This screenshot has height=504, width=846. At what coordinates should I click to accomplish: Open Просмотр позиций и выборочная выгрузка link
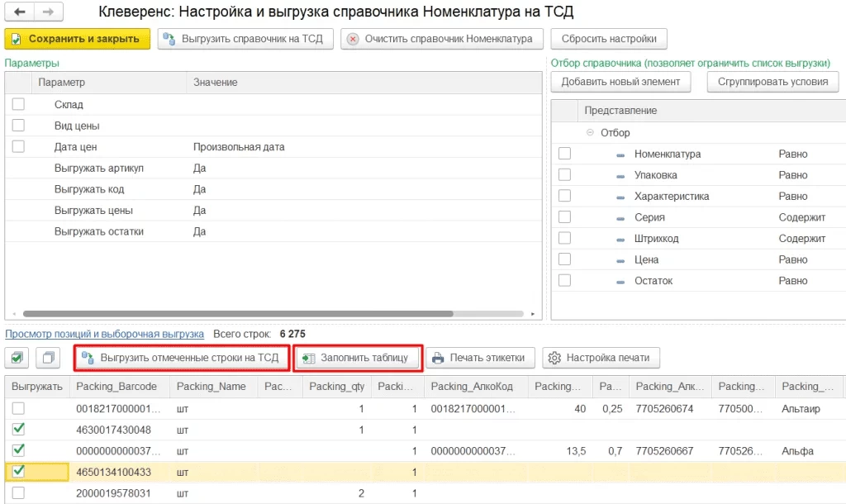point(105,334)
